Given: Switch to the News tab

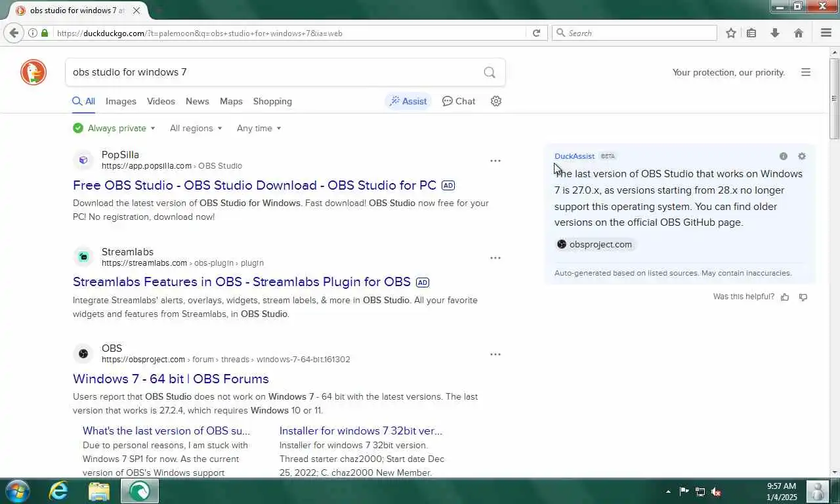Looking at the screenshot, I should point(197,101).
